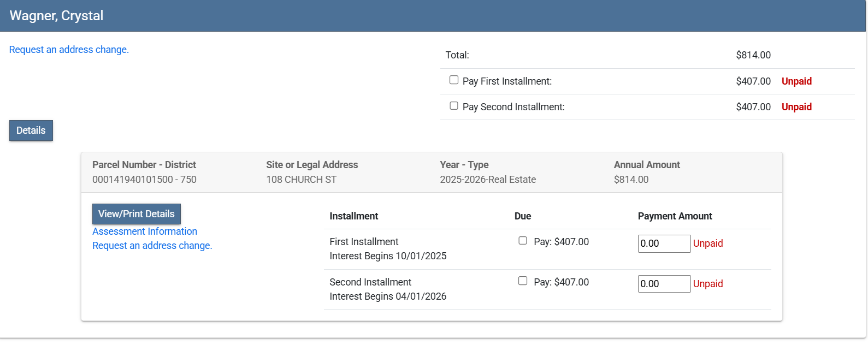
Task: Click the $814.00 value under Annual Amount
Action: pyautogui.click(x=631, y=180)
